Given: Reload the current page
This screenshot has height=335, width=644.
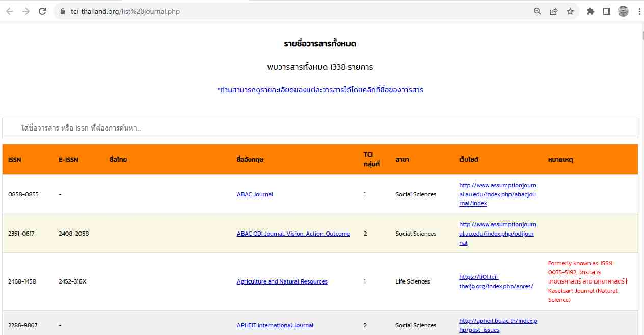Looking at the screenshot, I should pos(43,11).
